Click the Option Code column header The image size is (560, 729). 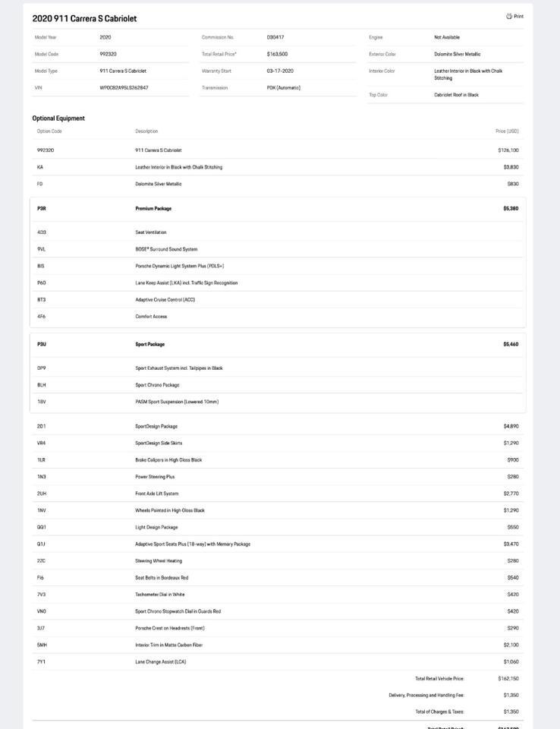coord(49,131)
